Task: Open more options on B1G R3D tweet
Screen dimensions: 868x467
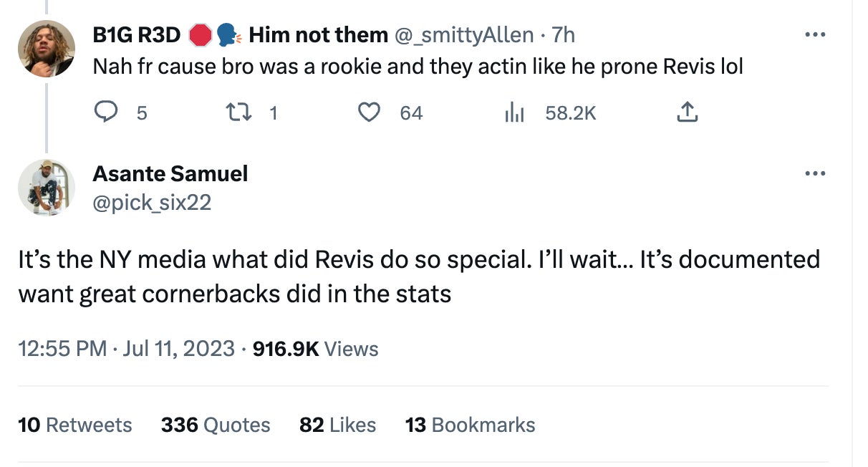Action: point(814,34)
